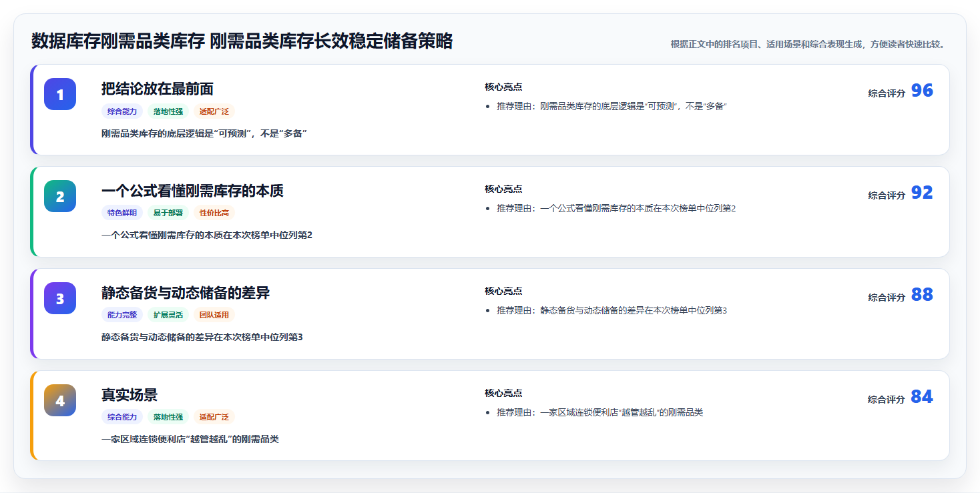
Task: Click the score value 84
Action: click(x=922, y=397)
